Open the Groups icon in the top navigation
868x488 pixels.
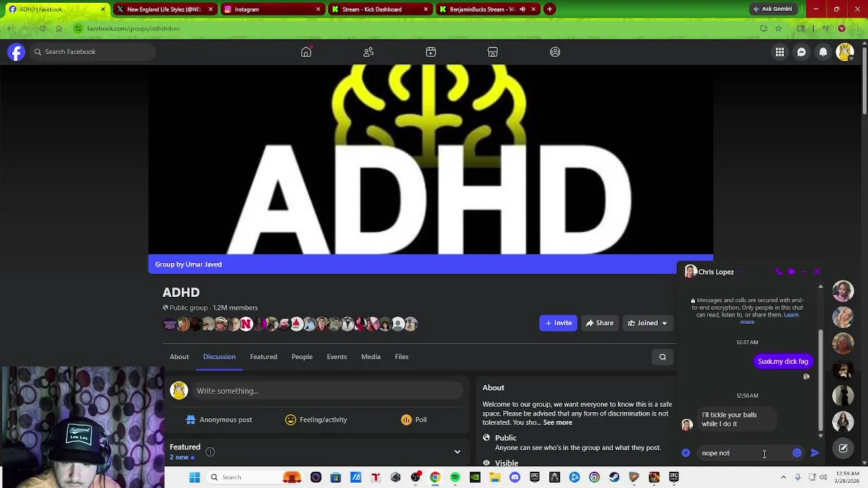555,52
